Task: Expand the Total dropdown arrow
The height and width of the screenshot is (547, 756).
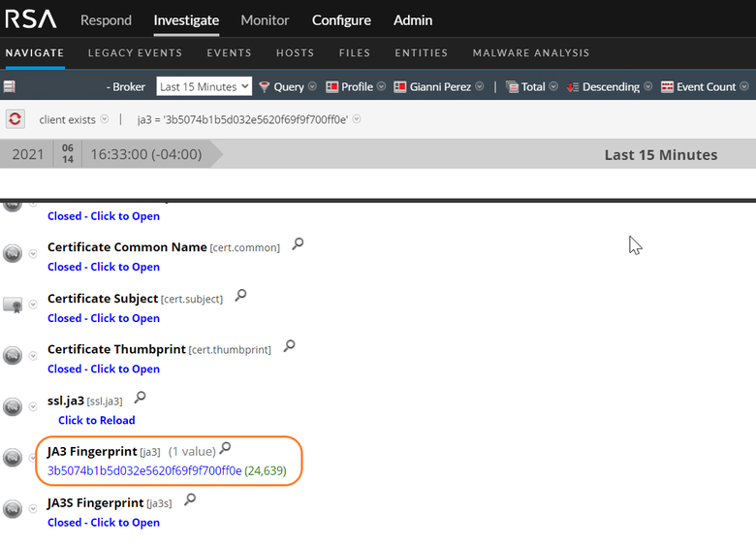Action: (553, 86)
